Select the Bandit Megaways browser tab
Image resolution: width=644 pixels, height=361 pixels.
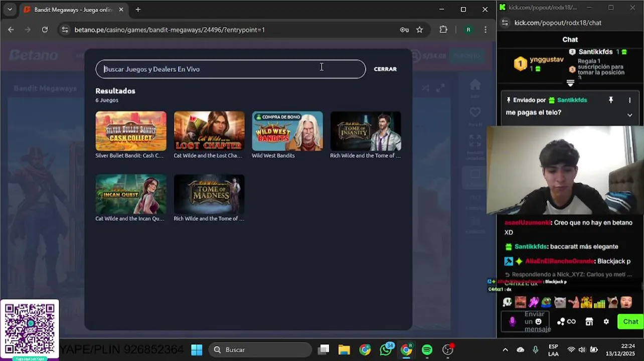[73, 10]
